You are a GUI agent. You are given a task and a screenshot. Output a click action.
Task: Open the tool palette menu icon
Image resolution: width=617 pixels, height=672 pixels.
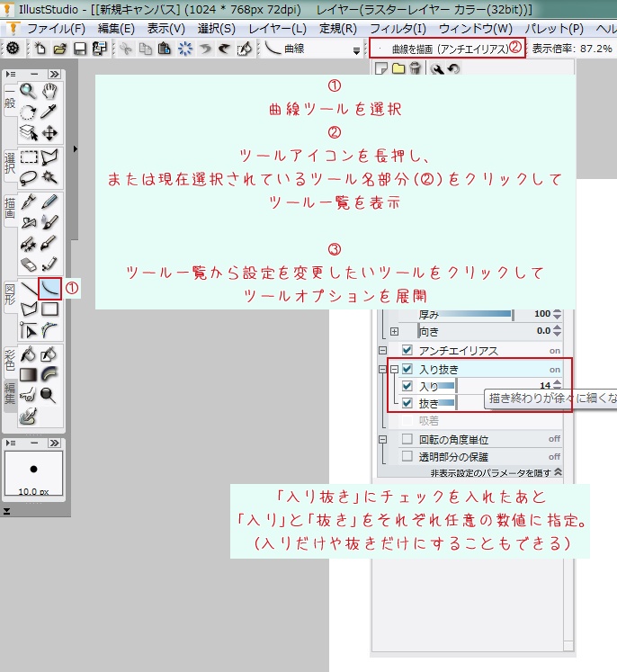click(x=10, y=74)
